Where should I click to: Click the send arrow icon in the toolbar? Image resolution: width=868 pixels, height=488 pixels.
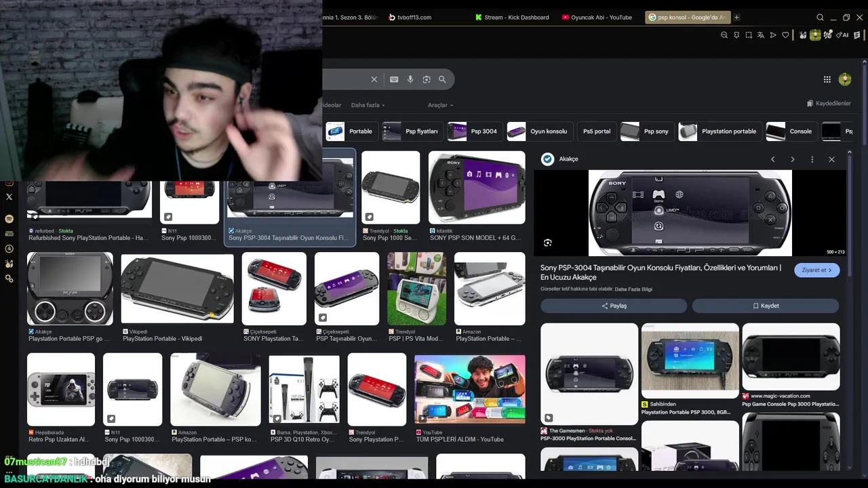point(773,35)
